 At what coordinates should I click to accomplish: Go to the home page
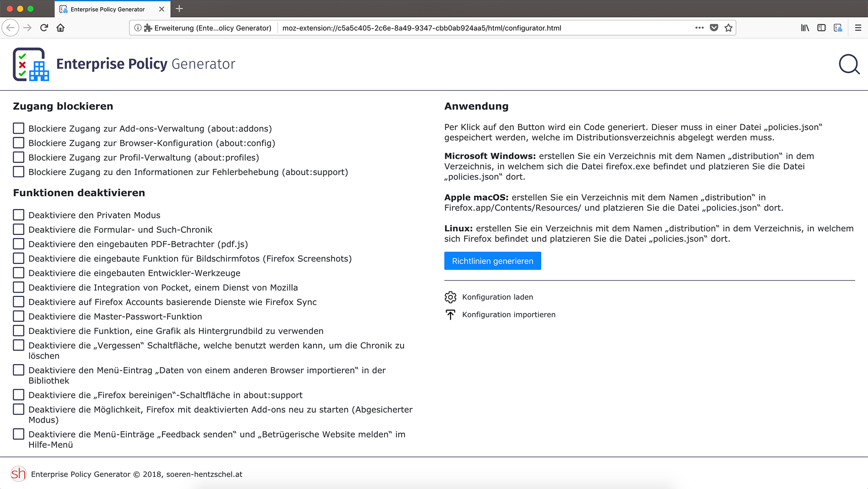click(x=60, y=28)
